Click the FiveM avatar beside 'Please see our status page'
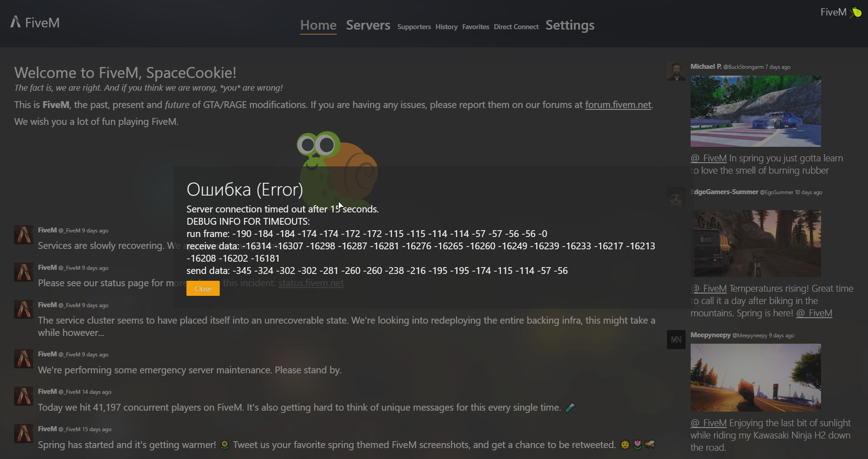This screenshot has height=459, width=868. 24,272
